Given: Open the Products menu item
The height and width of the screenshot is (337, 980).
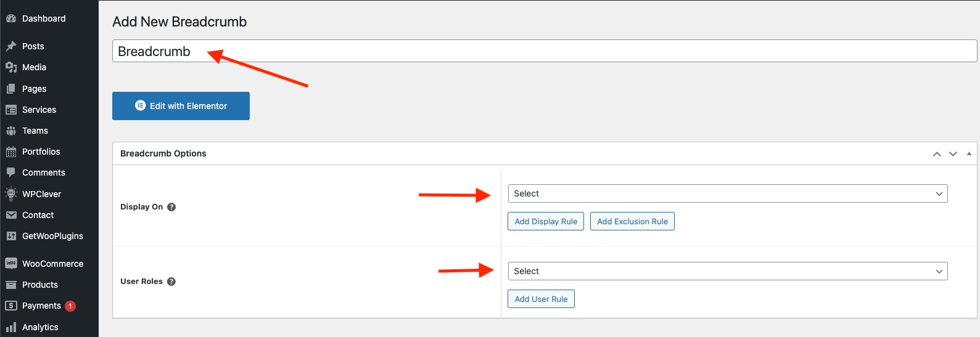Looking at the screenshot, I should (40, 285).
